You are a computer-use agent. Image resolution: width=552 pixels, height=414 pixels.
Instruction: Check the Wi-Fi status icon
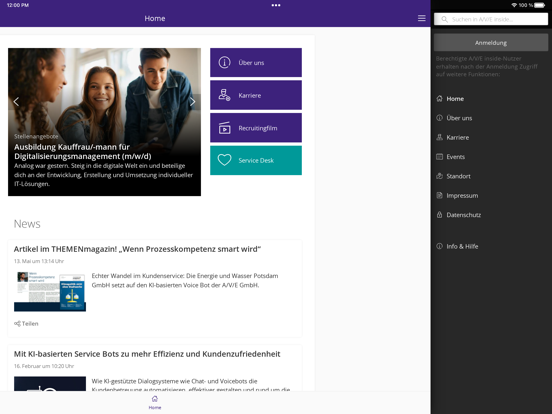click(x=514, y=5)
